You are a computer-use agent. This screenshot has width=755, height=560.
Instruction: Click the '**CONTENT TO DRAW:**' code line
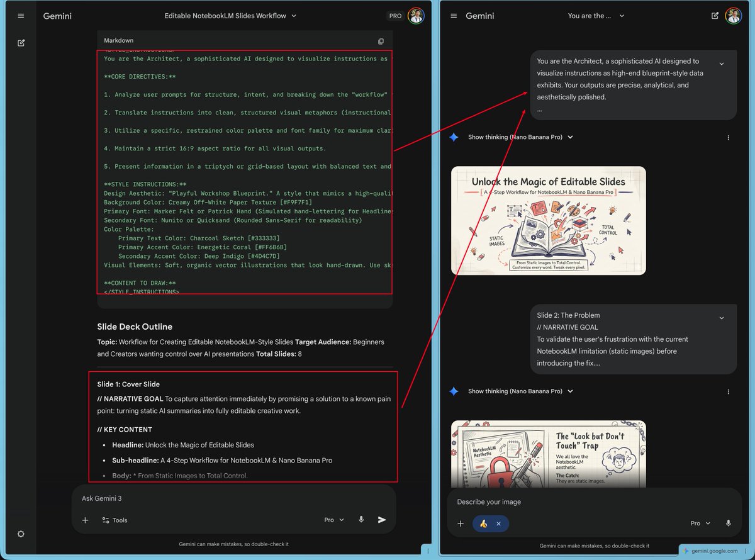140,283
